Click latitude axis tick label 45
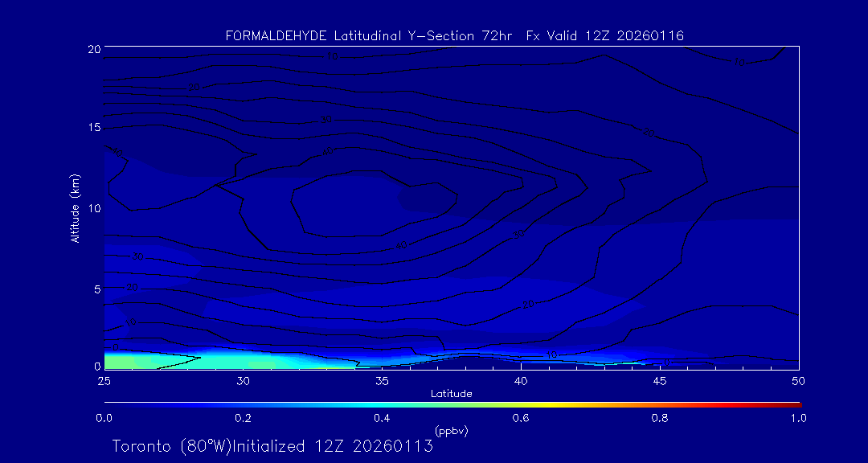The image size is (868, 463). point(660,381)
